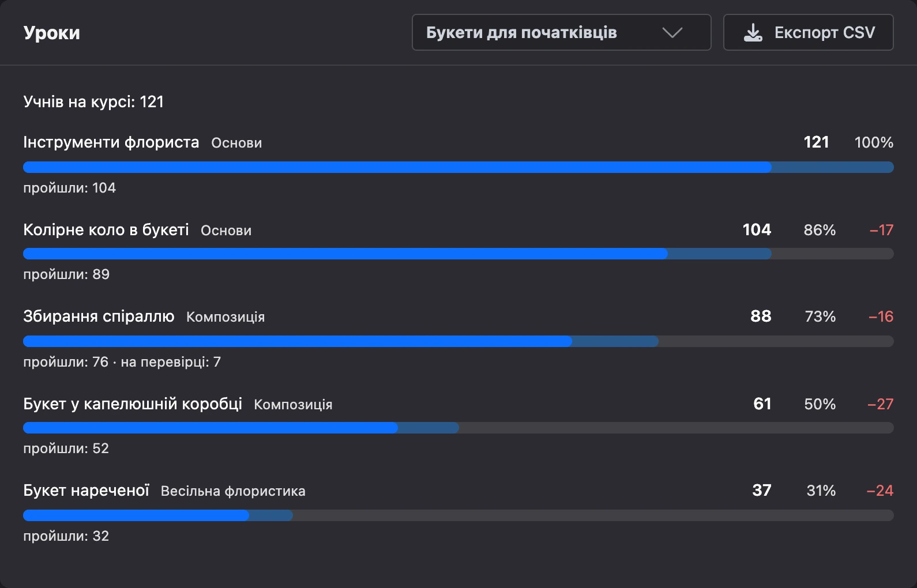
Task: Click the text Учнів на курсі: 121
Action: (93, 101)
